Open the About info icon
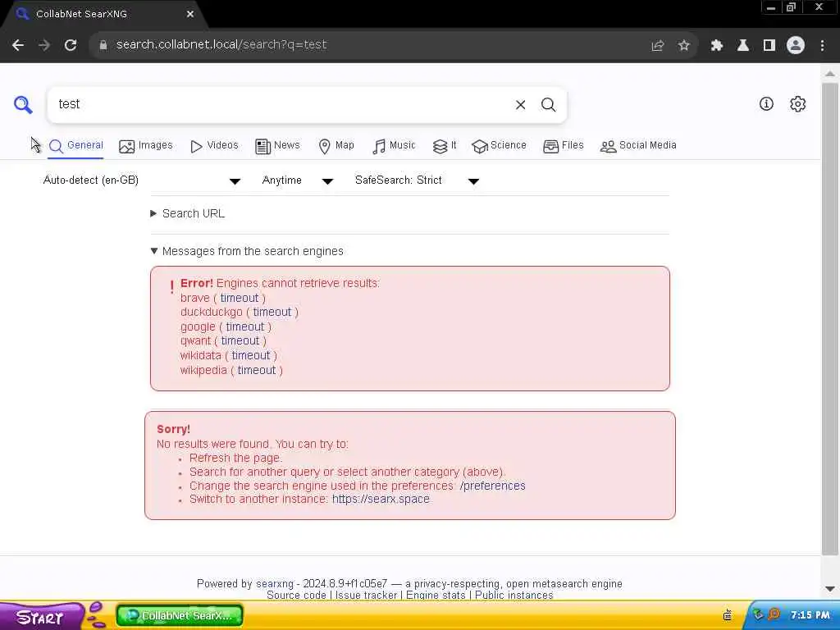 pyautogui.click(x=766, y=104)
